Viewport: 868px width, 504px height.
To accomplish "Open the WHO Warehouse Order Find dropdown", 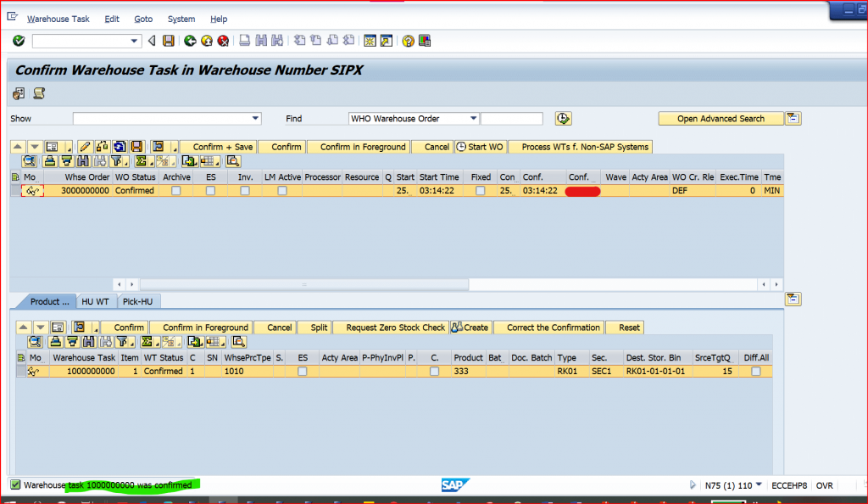I will 473,119.
